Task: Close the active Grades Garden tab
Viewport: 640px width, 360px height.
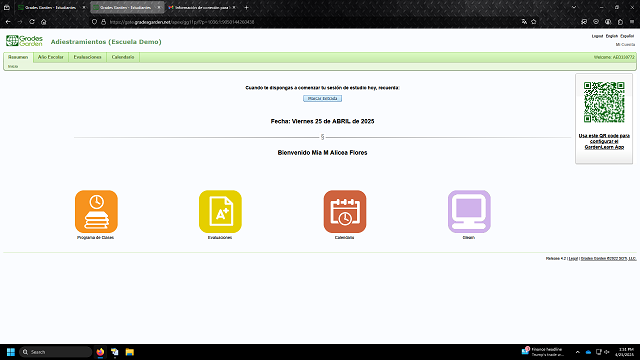Action: pyautogui.click(x=159, y=7)
